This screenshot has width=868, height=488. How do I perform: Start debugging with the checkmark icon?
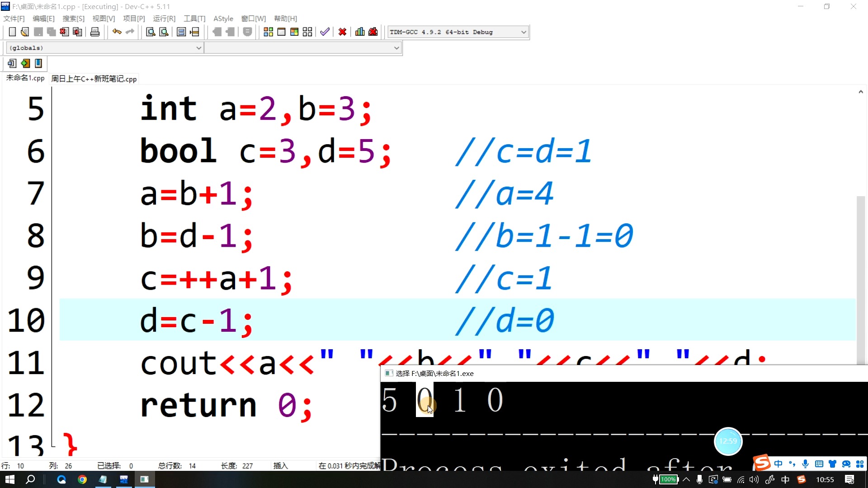pos(325,32)
